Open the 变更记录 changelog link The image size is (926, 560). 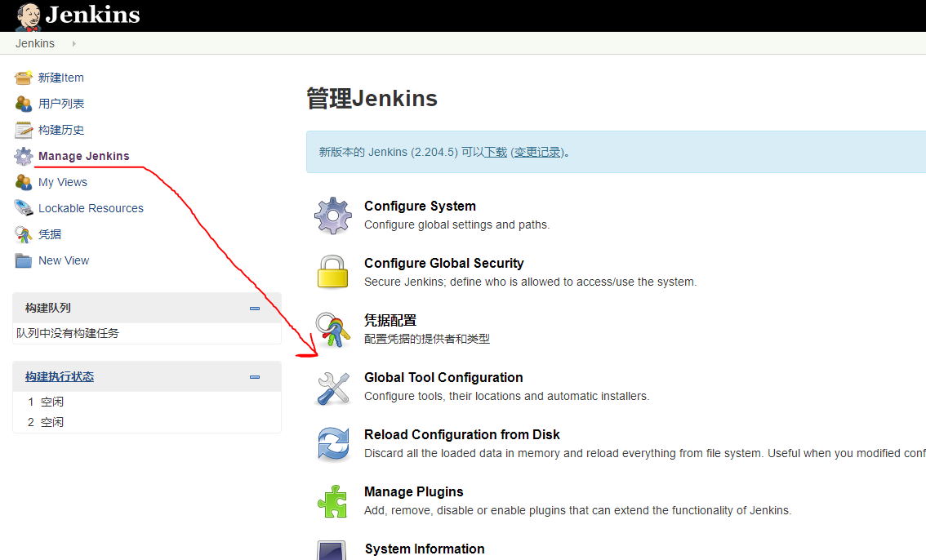[x=536, y=152]
